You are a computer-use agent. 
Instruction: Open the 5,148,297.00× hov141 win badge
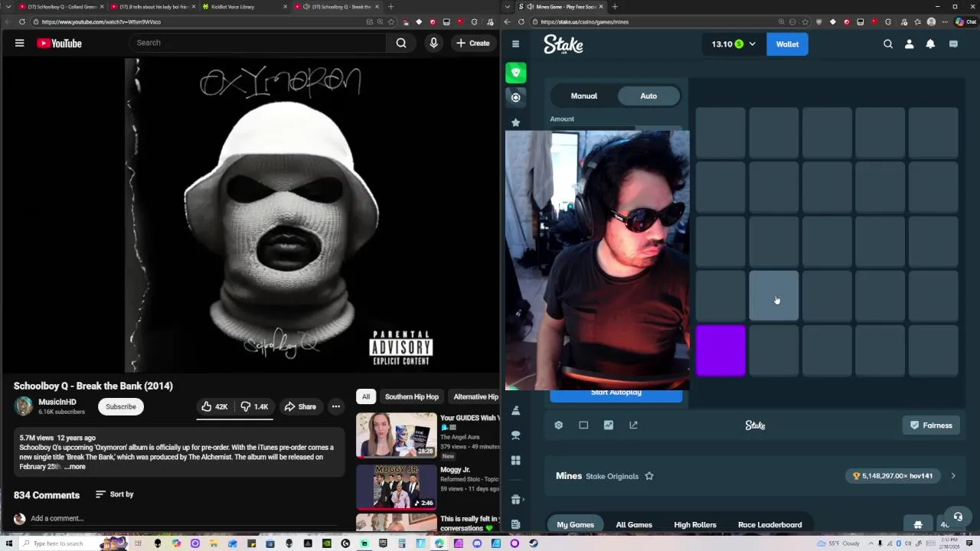(x=893, y=476)
